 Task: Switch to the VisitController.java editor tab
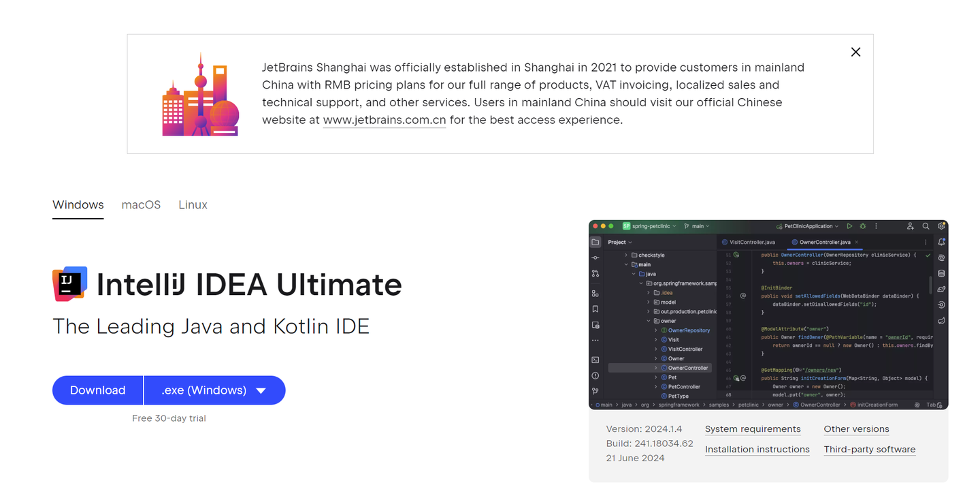click(x=748, y=242)
